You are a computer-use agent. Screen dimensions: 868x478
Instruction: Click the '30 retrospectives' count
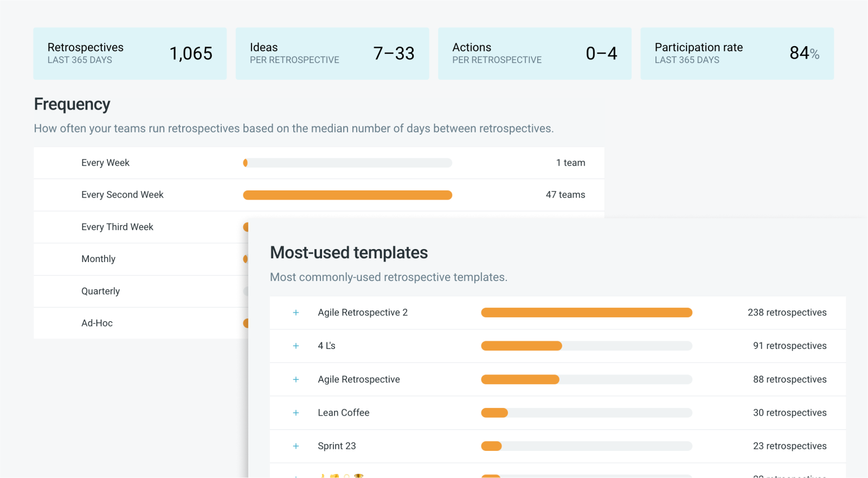[790, 412]
